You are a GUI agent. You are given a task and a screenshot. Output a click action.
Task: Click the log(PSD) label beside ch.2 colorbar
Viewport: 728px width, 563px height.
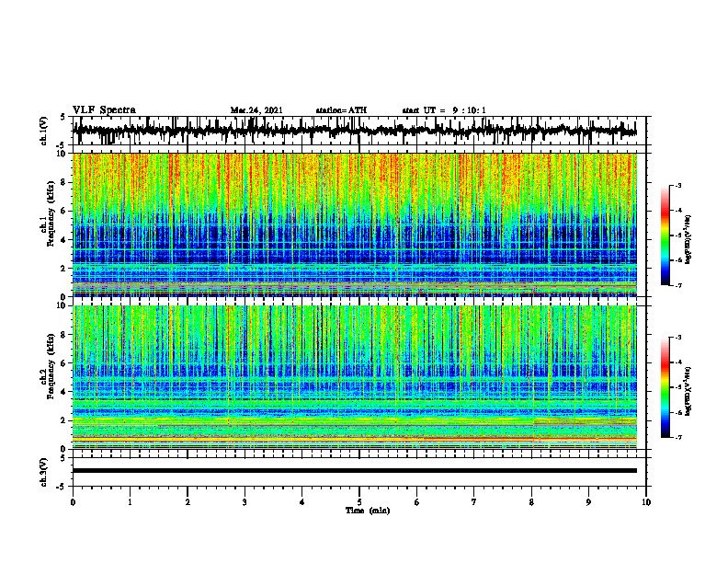click(x=688, y=391)
